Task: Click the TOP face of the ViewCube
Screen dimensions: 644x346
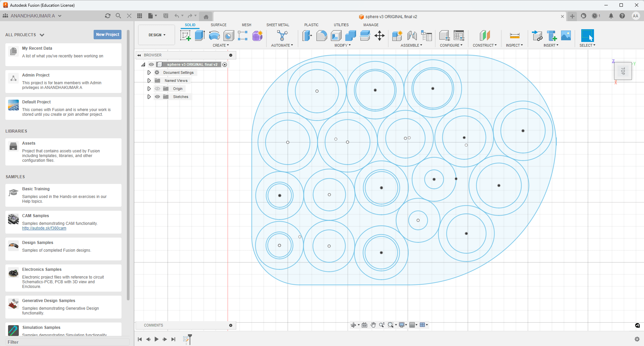Action: tap(623, 71)
